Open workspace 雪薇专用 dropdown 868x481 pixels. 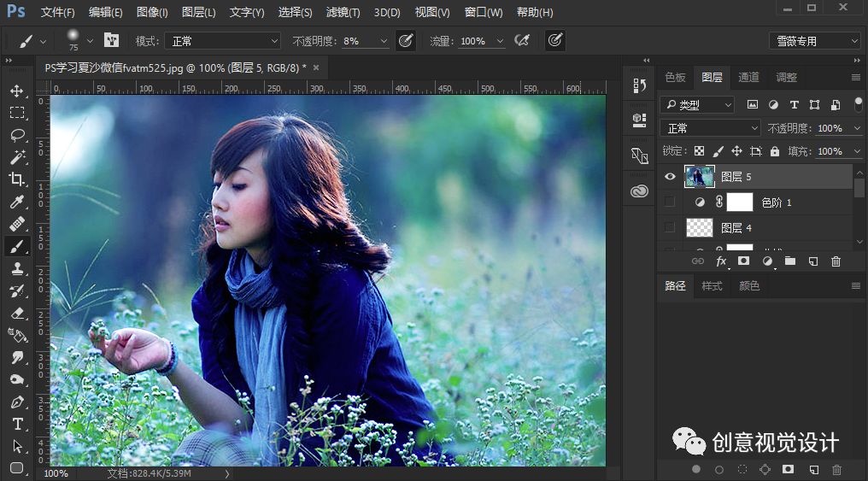tap(814, 41)
